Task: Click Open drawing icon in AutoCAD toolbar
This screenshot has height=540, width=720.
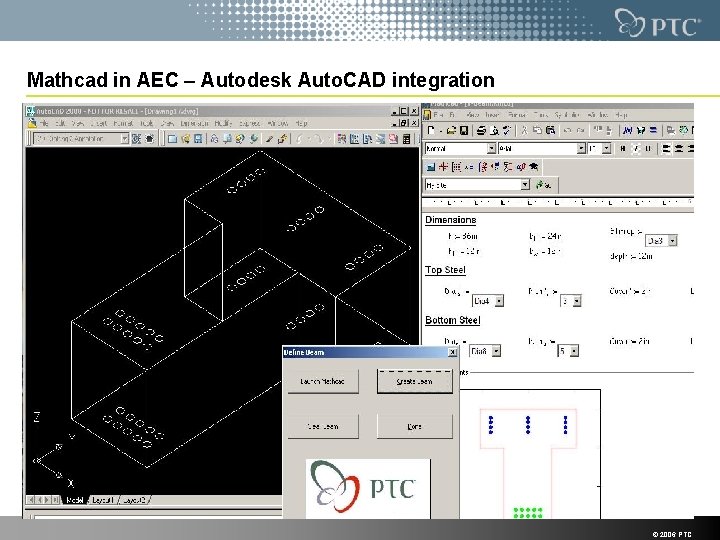Action: tap(186, 139)
